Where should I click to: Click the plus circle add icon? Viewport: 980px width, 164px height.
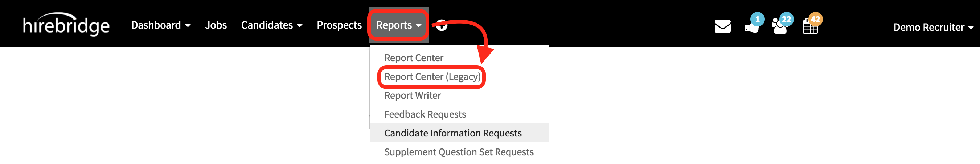pyautogui.click(x=442, y=26)
